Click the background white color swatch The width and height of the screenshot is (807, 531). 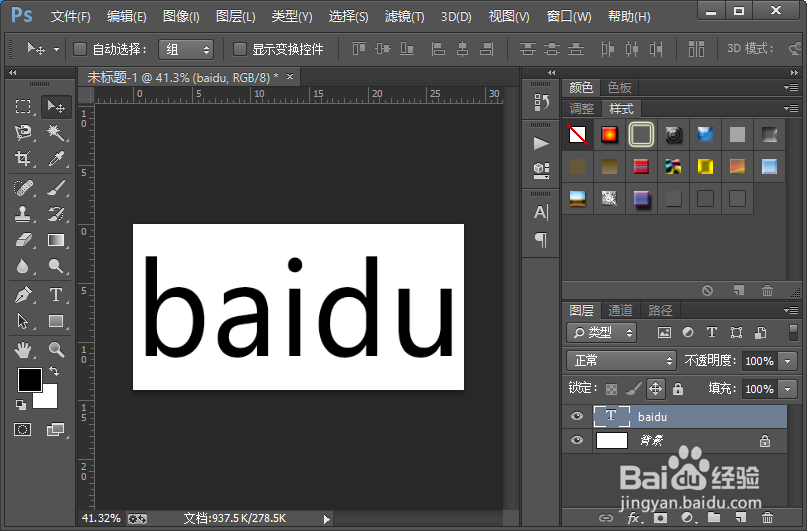click(49, 400)
